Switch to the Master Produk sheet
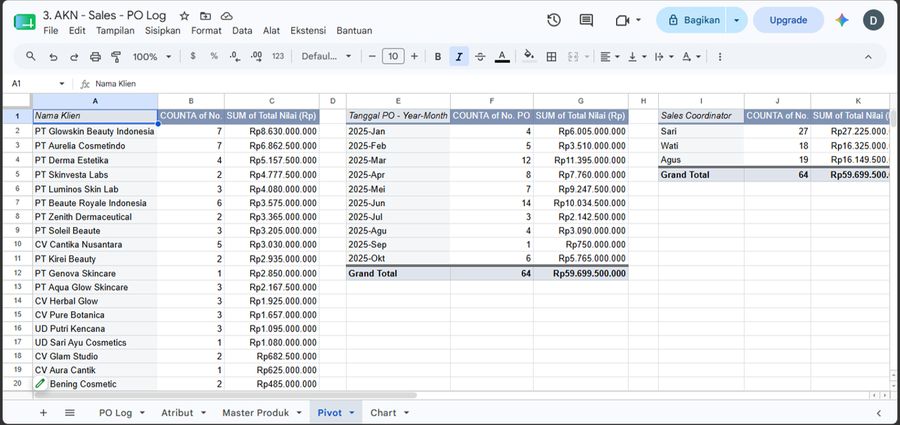 point(255,412)
